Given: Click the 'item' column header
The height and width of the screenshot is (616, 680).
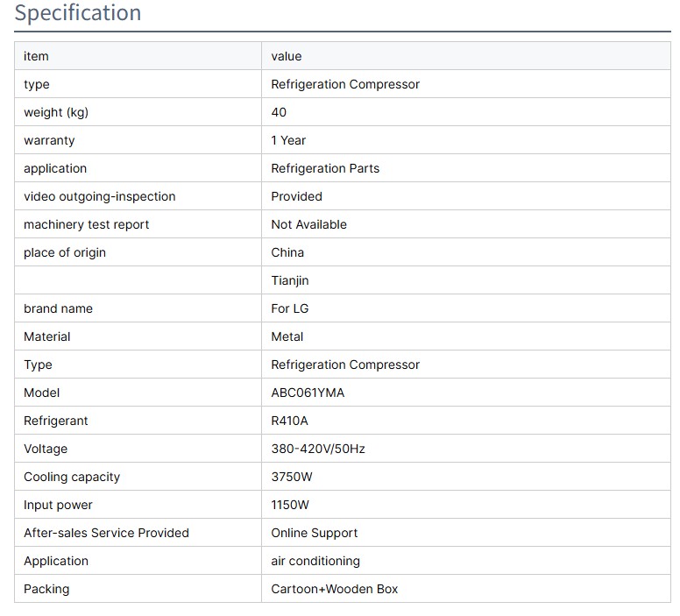Looking at the screenshot, I should tap(36, 56).
